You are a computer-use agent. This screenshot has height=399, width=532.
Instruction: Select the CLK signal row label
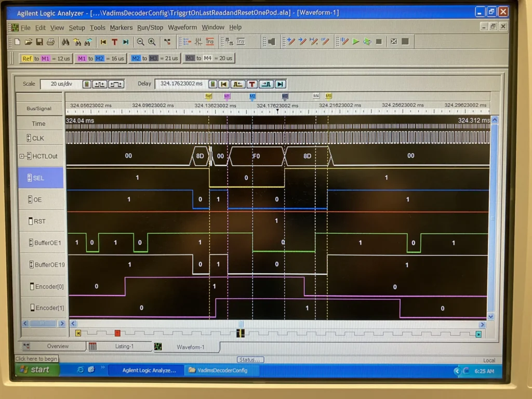[x=41, y=138]
